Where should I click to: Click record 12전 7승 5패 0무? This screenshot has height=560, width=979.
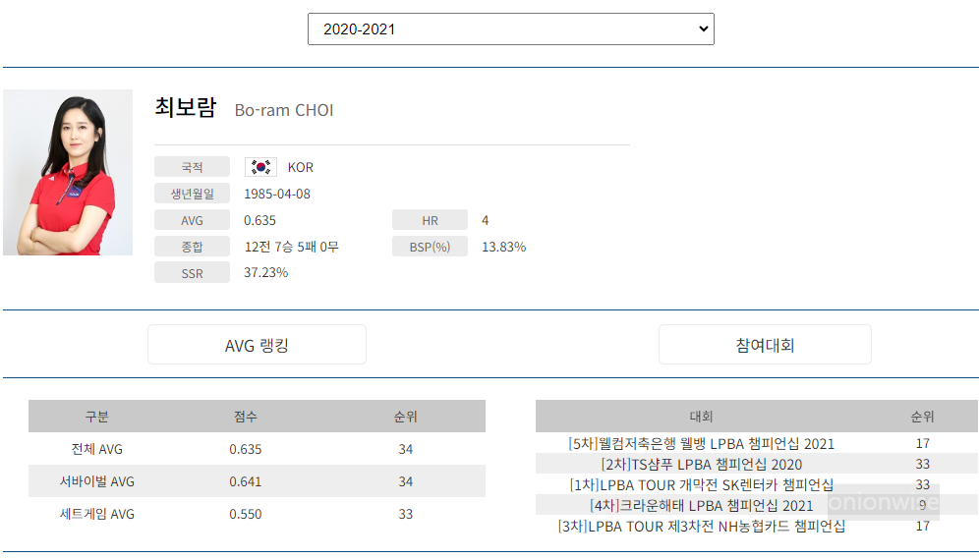(x=292, y=247)
